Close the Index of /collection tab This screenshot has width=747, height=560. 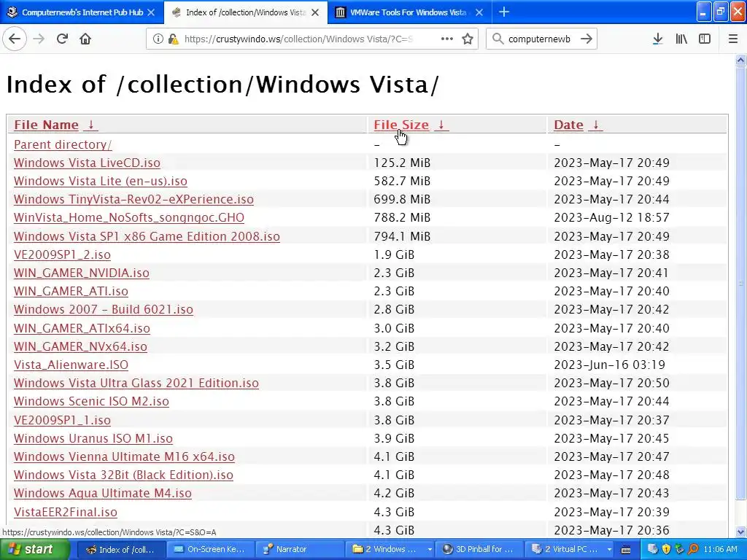tap(315, 12)
